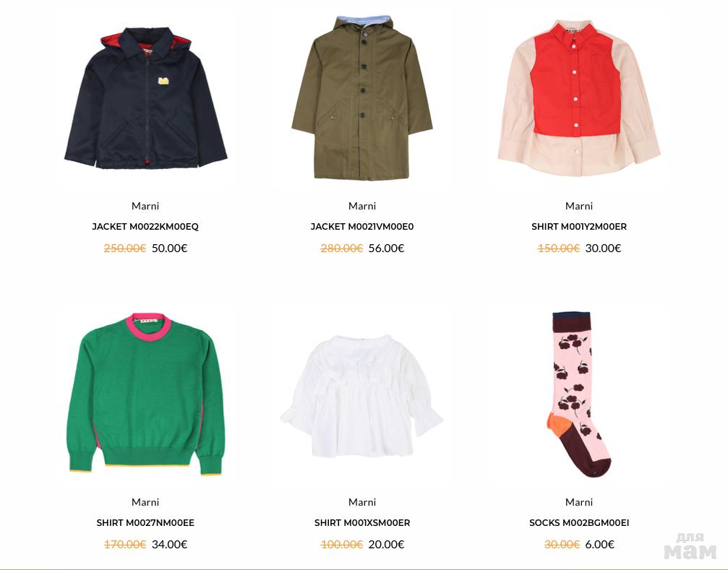Screen dimensions: 728x570
Task: View the white ruffled blouse image
Action: (x=362, y=396)
